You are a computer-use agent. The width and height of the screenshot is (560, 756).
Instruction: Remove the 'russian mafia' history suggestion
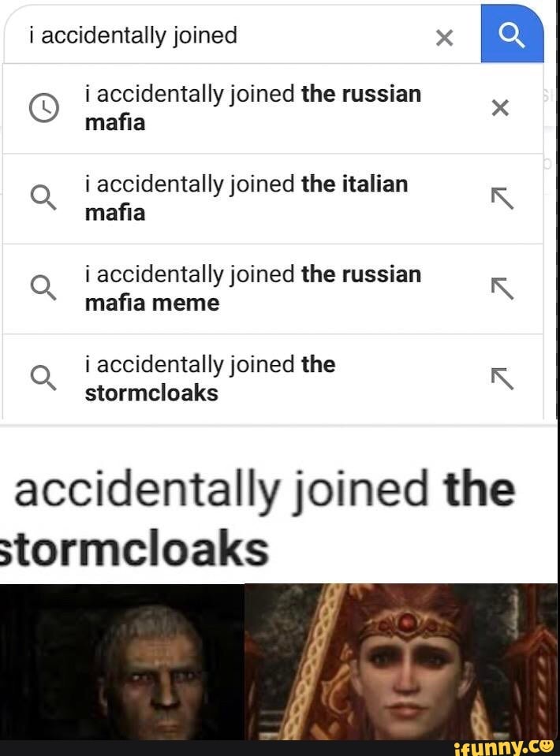pyautogui.click(x=500, y=108)
